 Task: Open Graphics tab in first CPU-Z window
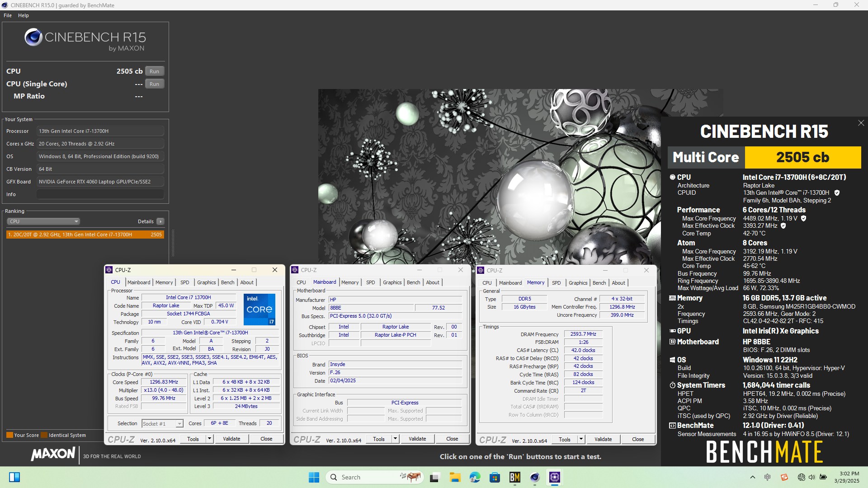[207, 282]
